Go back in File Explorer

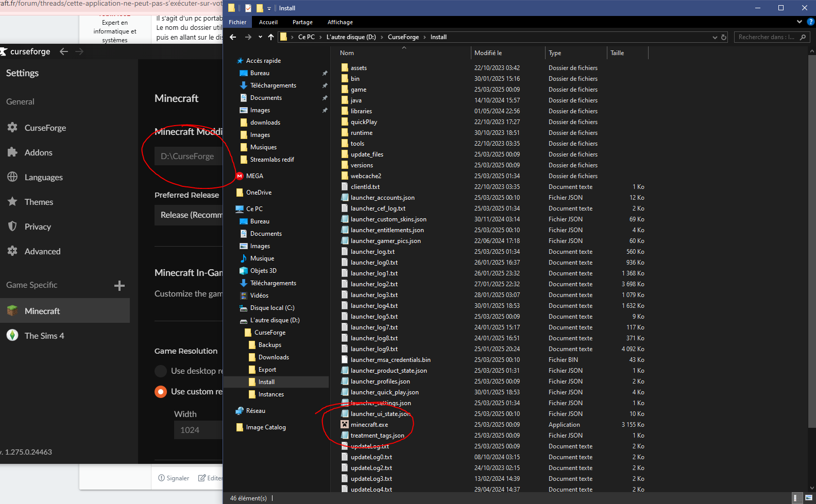[233, 37]
